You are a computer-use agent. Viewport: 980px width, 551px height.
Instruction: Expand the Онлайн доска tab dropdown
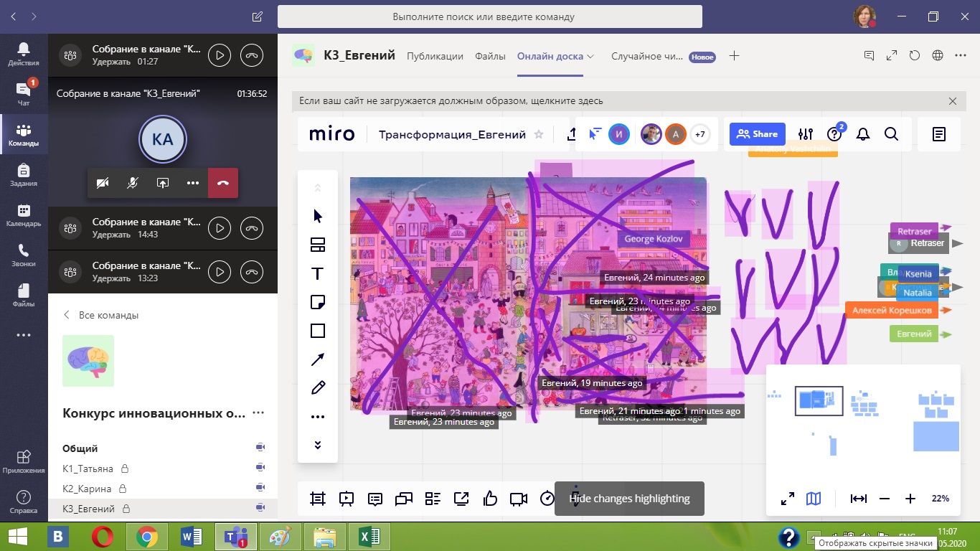click(590, 56)
